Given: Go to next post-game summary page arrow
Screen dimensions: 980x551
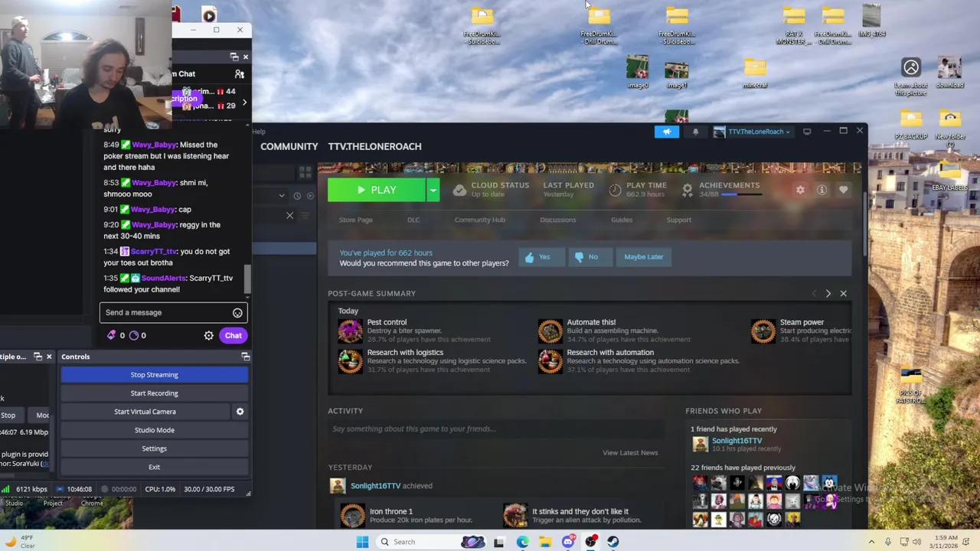Looking at the screenshot, I should tap(828, 294).
